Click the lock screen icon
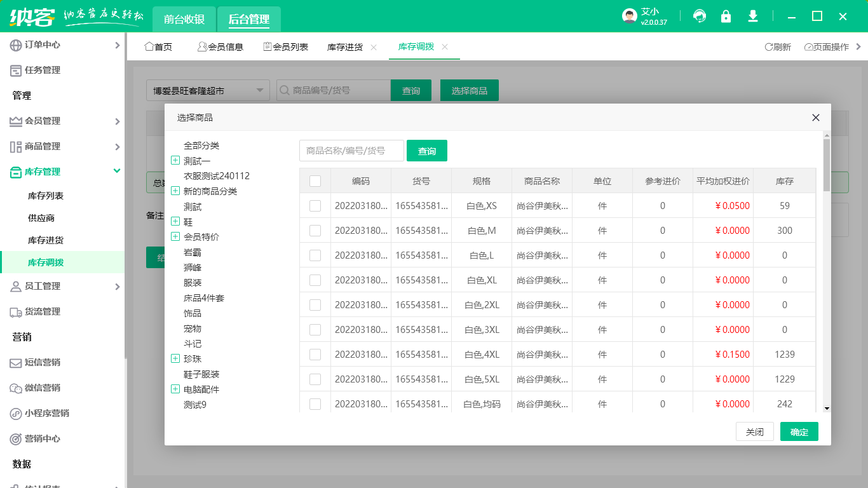The width and height of the screenshot is (868, 488). click(726, 17)
